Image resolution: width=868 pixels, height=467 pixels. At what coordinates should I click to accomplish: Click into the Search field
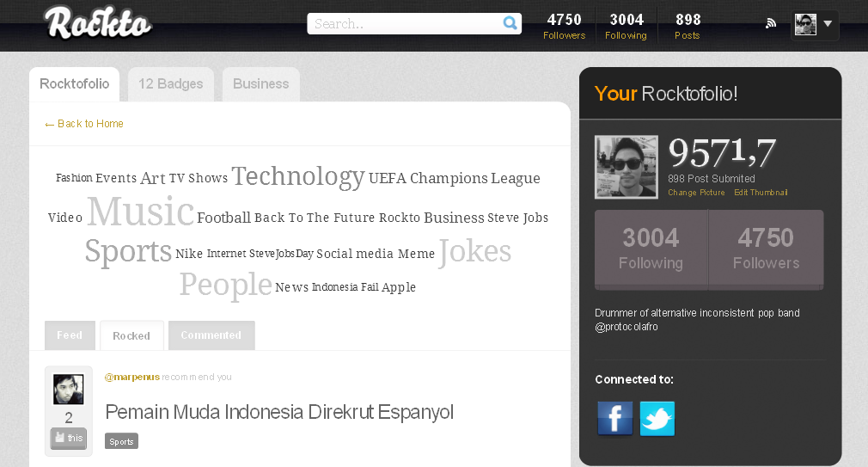click(x=406, y=24)
